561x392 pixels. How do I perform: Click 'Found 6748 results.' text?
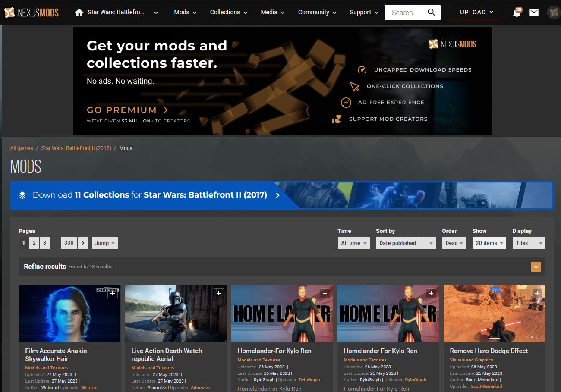point(91,267)
